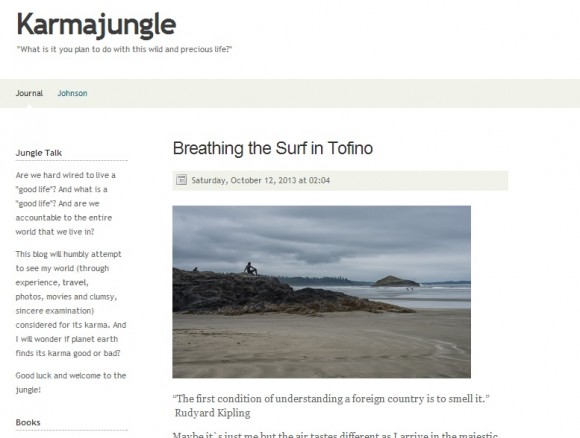Open the Johnson navigation tab
The height and width of the screenshot is (438, 580).
coord(72,93)
